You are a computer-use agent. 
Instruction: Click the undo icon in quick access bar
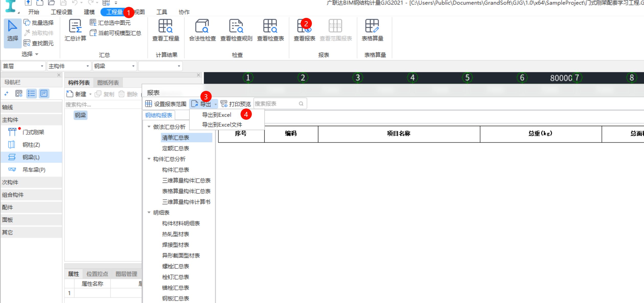tap(75, 3)
